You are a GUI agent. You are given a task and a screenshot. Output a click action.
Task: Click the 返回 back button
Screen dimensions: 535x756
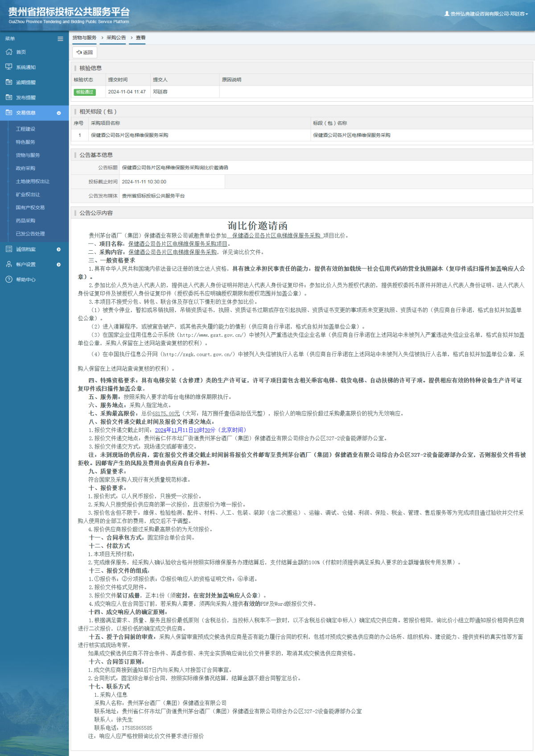[x=85, y=52]
